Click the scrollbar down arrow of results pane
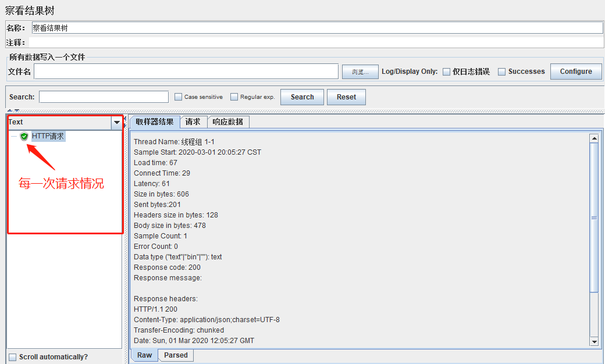The width and height of the screenshot is (605, 364). (x=595, y=341)
